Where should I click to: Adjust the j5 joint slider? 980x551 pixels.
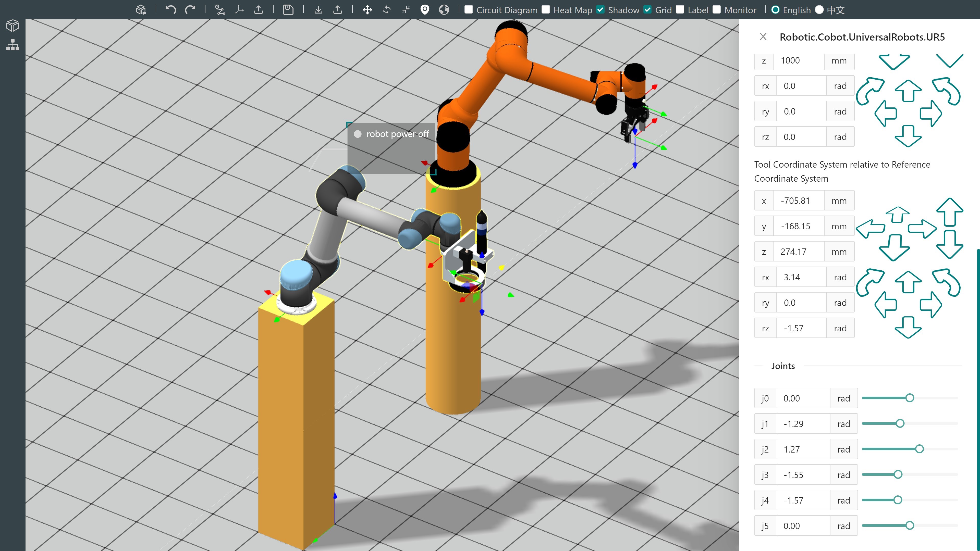[909, 525]
